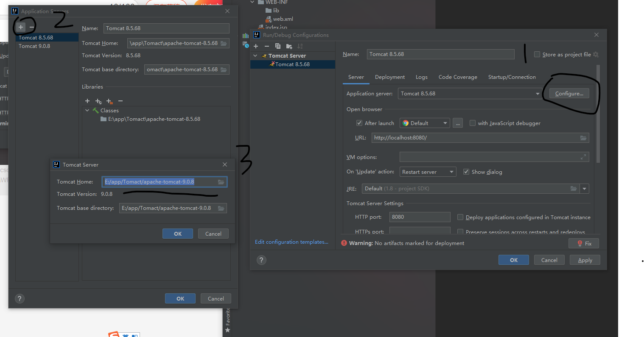Sort configurations alphabetically icon
644x337 pixels.
tap(300, 46)
